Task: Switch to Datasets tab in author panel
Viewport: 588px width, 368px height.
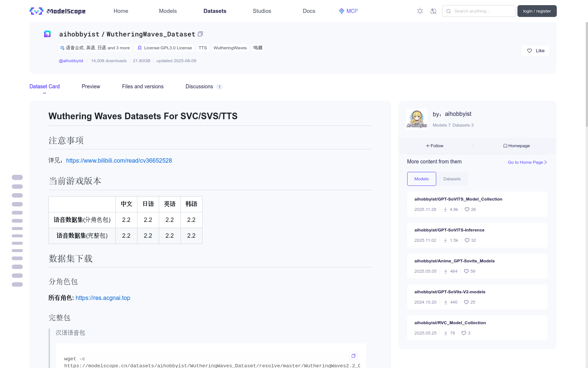Action: (x=452, y=179)
